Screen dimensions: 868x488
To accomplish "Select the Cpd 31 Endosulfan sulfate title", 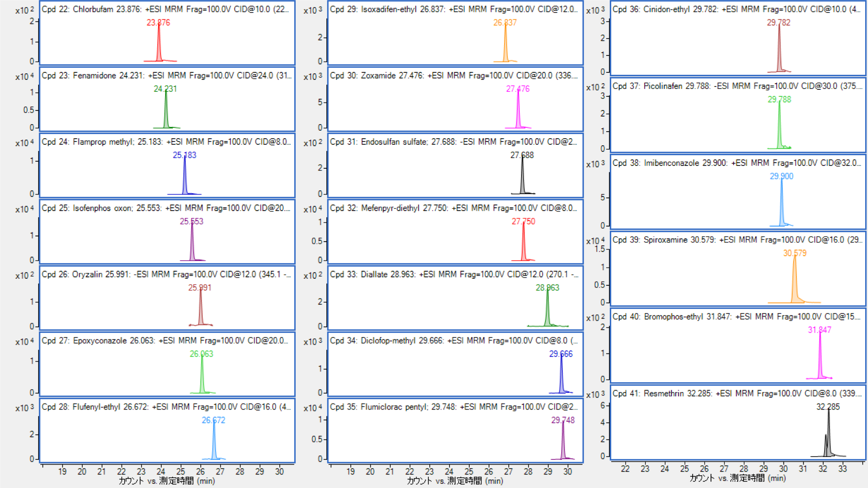I will pyautogui.click(x=454, y=142).
